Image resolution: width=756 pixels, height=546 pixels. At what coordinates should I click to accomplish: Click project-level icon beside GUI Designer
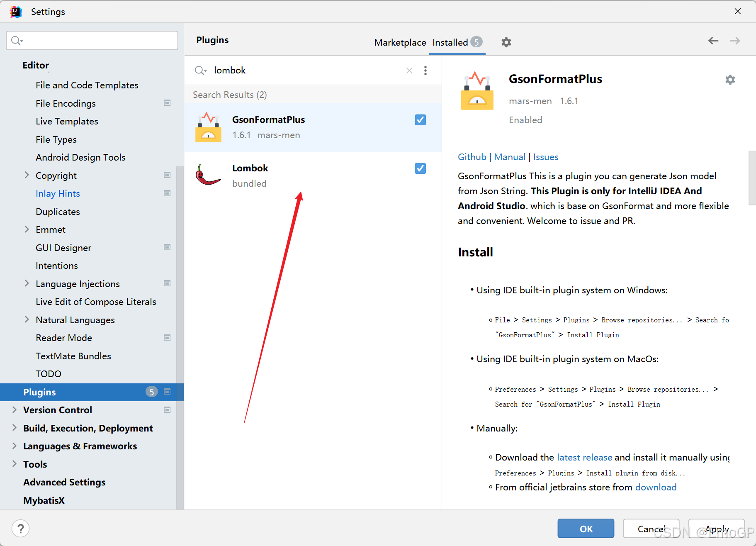[167, 247]
